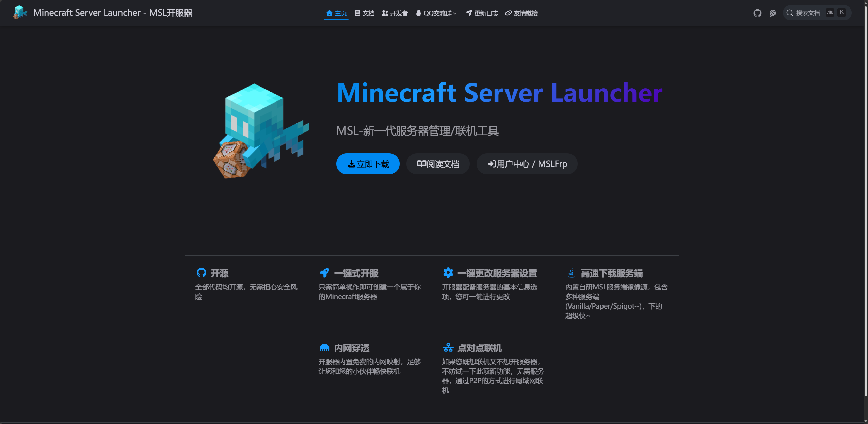Image resolution: width=868 pixels, height=424 pixels.
Task: Click the GitHub icon beside 开源
Action: point(201,273)
